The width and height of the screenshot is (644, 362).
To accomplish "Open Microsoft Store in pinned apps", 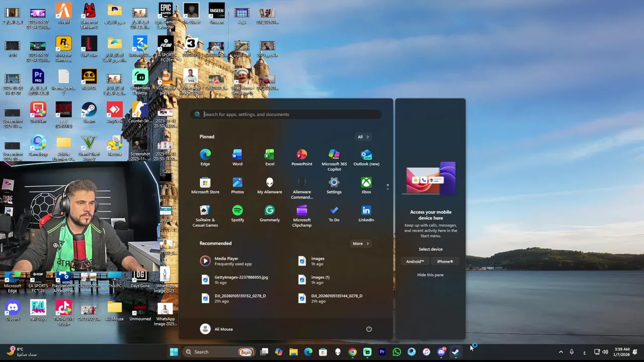I will (x=205, y=186).
